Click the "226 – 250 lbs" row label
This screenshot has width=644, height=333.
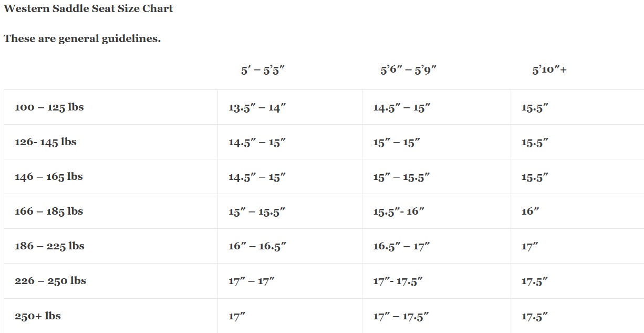(x=50, y=281)
